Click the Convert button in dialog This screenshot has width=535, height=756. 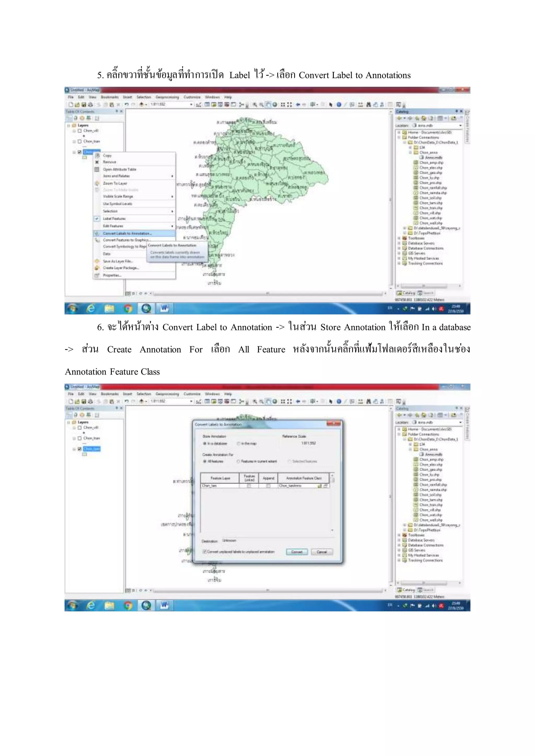point(297,552)
